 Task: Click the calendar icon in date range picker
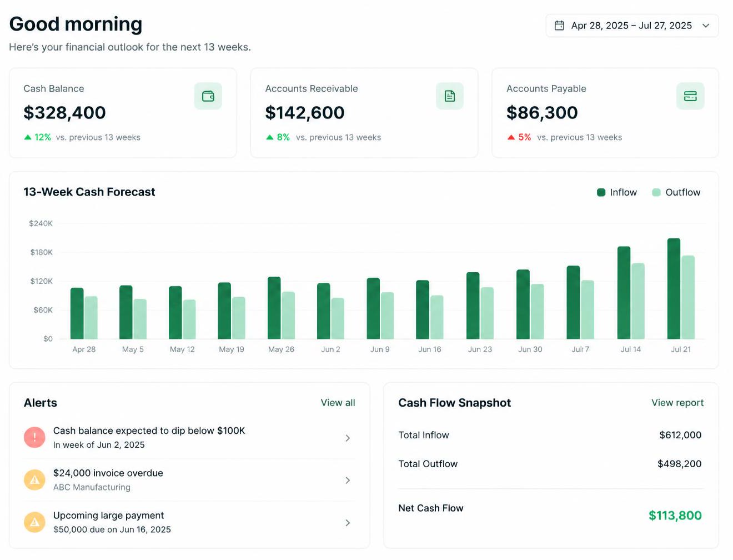click(559, 26)
